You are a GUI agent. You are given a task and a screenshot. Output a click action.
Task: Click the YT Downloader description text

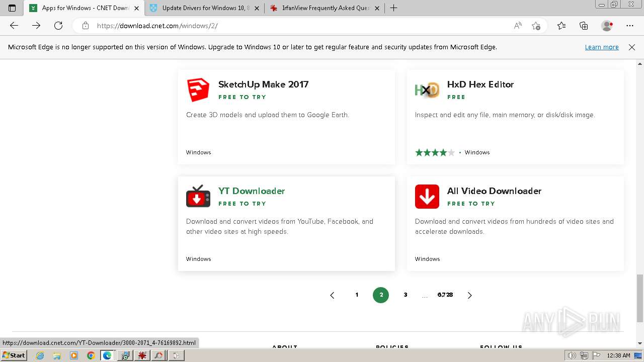[280, 226]
